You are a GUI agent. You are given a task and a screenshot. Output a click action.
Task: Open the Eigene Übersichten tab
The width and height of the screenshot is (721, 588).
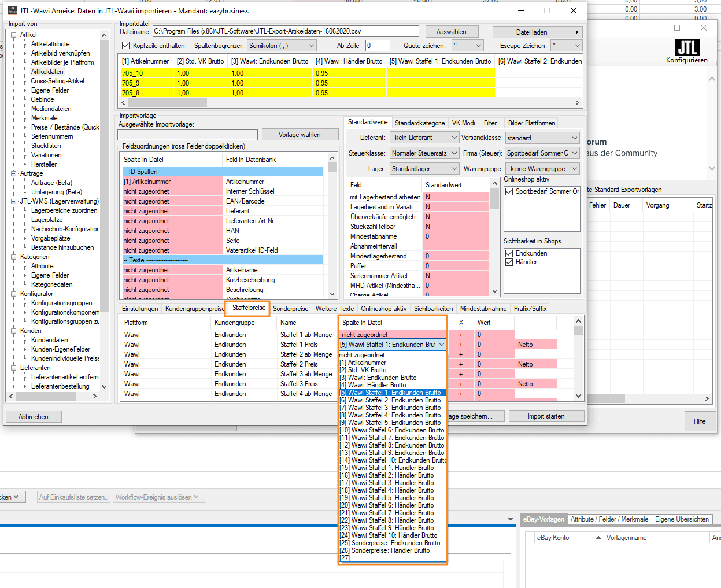(x=682, y=519)
